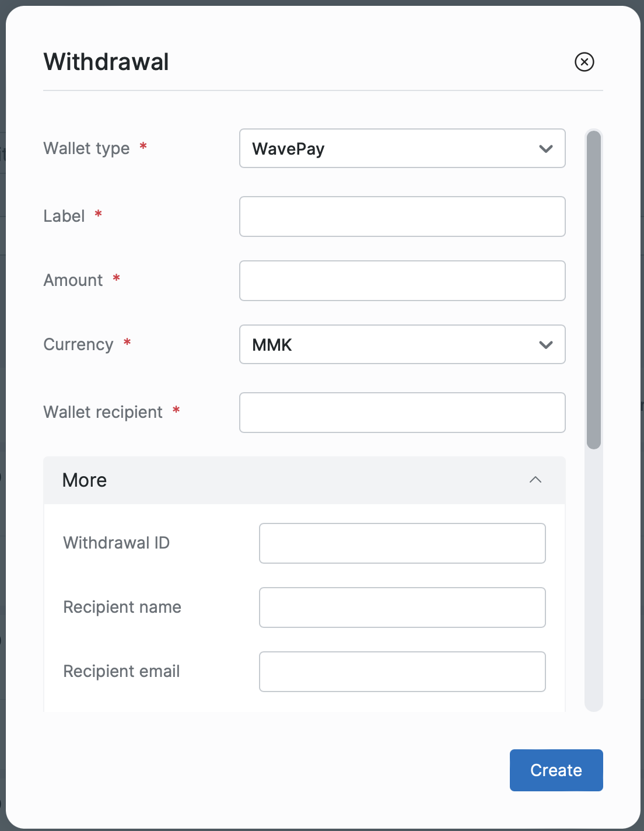Click the "Withdrawal" dialog title

coord(106,62)
